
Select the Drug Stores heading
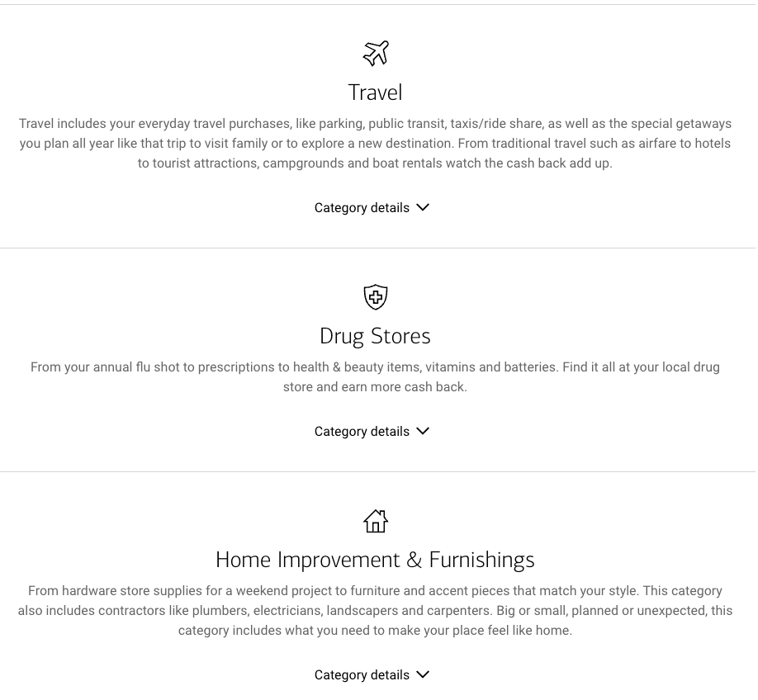[375, 336]
